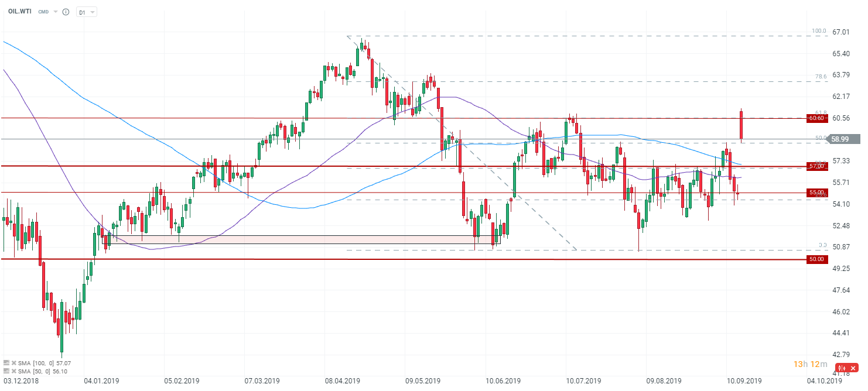Open the OIL.WTI instrument info icon
Image resolution: width=868 pixels, height=391 pixels.
point(66,12)
